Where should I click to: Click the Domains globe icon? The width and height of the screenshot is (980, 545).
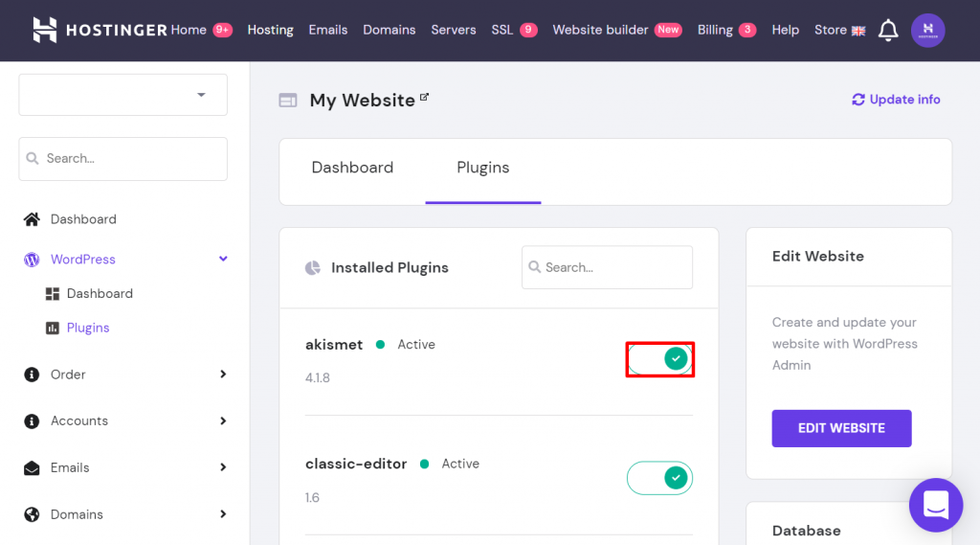pos(32,514)
